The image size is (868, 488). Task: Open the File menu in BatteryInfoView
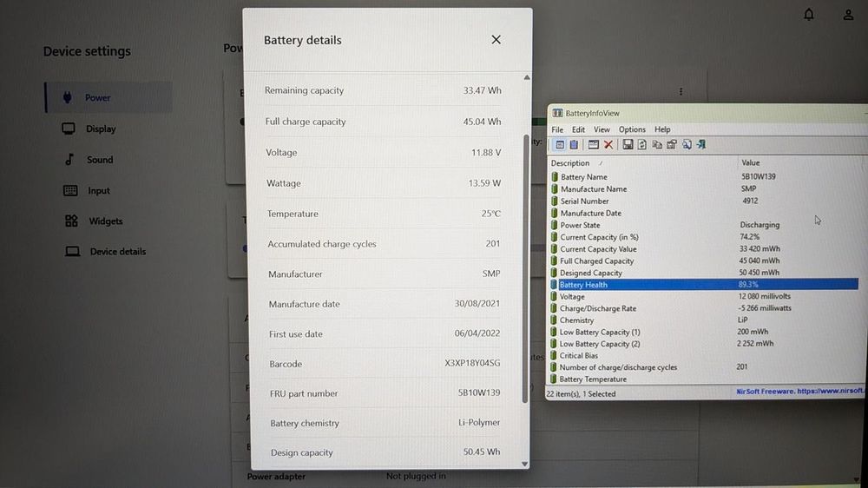(x=557, y=129)
